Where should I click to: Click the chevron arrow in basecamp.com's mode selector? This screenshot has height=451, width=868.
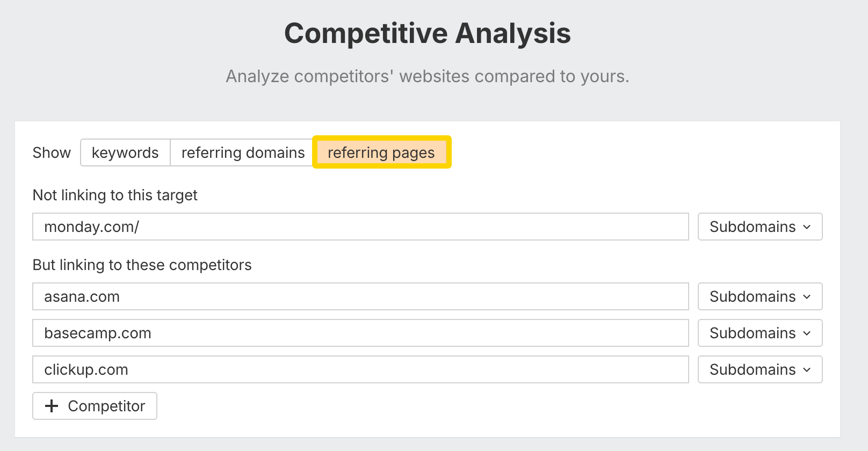(x=807, y=333)
